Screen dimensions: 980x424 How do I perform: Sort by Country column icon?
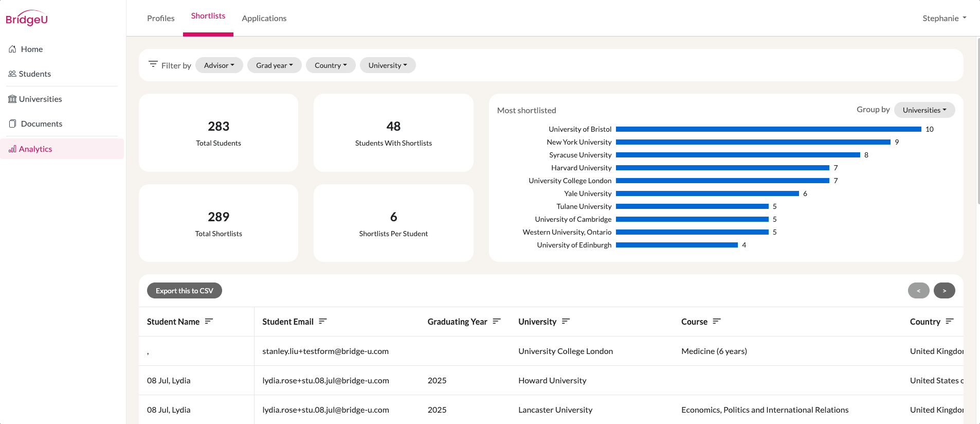(950, 321)
